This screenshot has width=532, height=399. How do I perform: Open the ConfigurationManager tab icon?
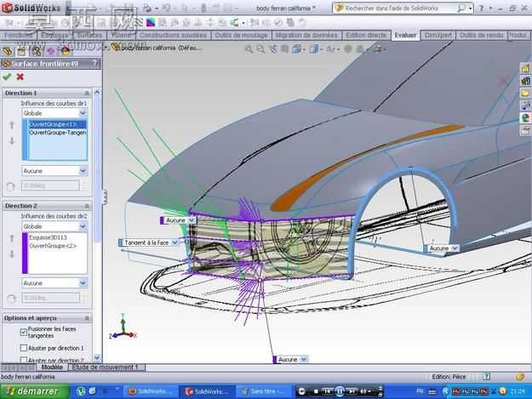tap(36, 51)
